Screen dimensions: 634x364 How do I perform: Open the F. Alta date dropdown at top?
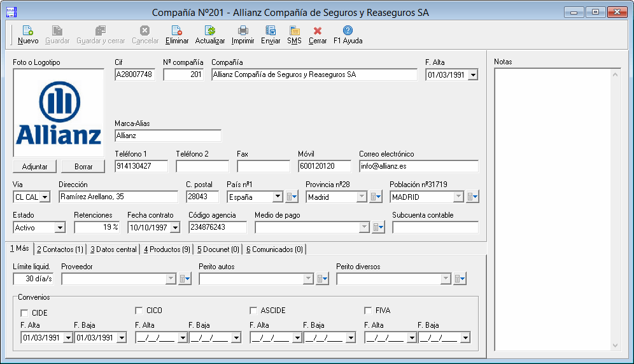click(473, 75)
